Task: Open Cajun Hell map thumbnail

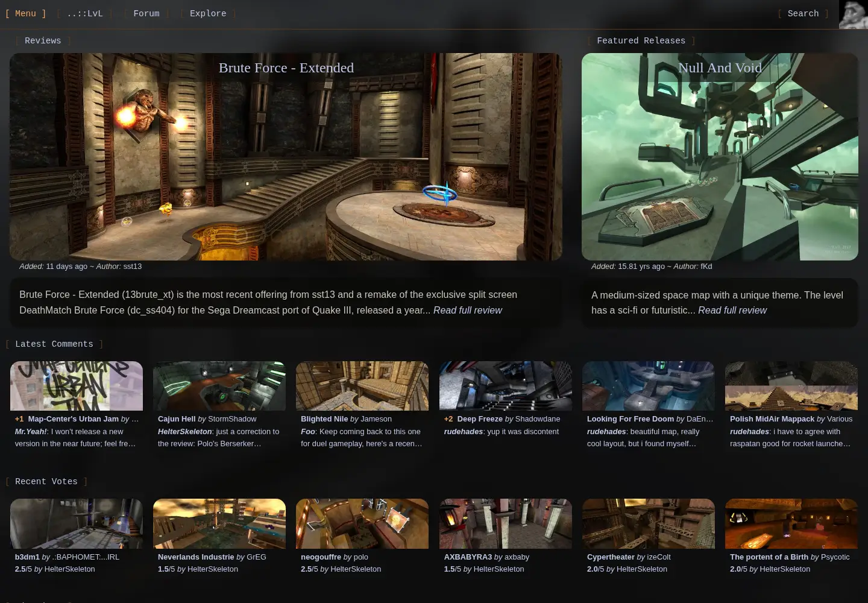Action: [x=219, y=386]
